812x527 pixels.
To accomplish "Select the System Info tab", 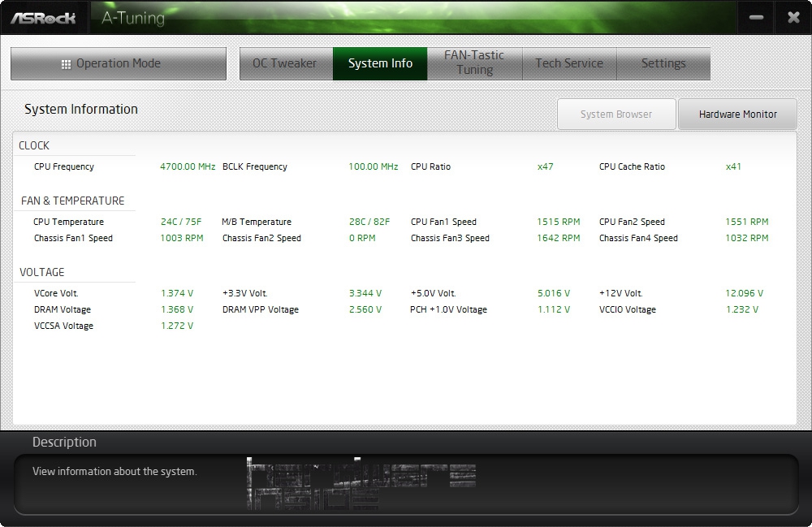I will (380, 63).
